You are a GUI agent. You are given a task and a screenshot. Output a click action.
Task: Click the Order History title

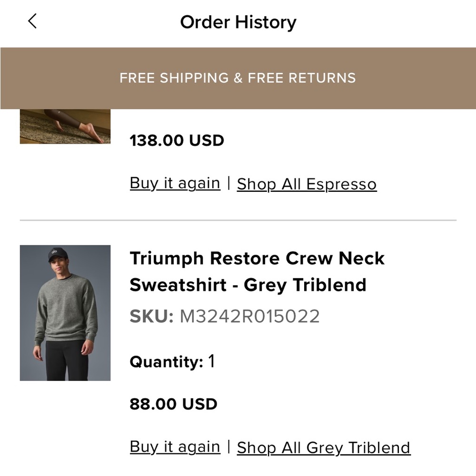click(x=238, y=21)
